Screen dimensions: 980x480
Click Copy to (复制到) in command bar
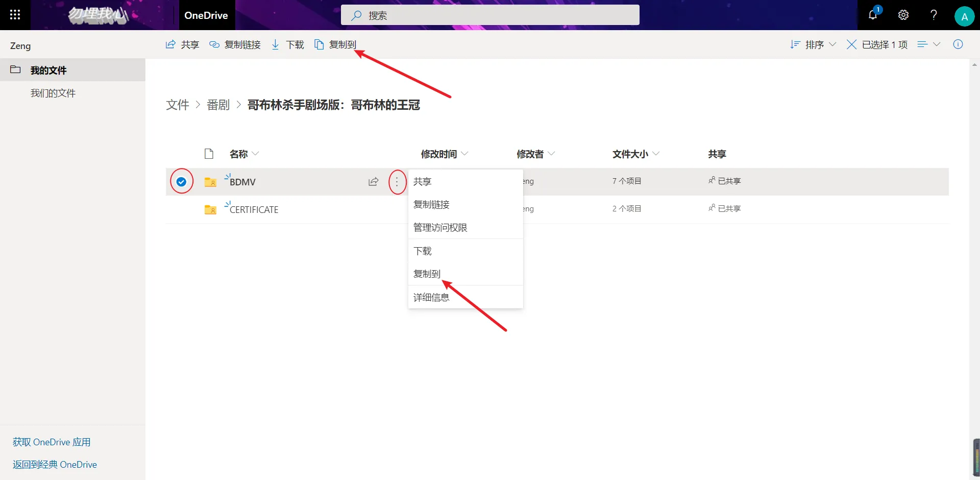pyautogui.click(x=335, y=44)
